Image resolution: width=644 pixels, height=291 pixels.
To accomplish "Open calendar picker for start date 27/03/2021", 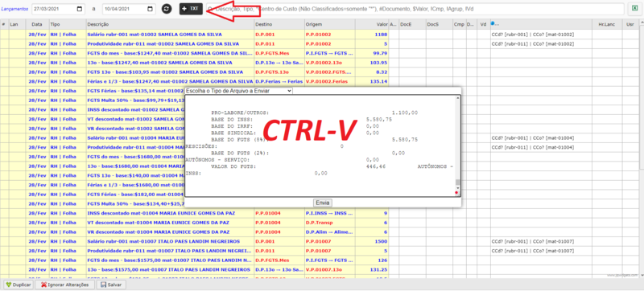I will 80,9.
